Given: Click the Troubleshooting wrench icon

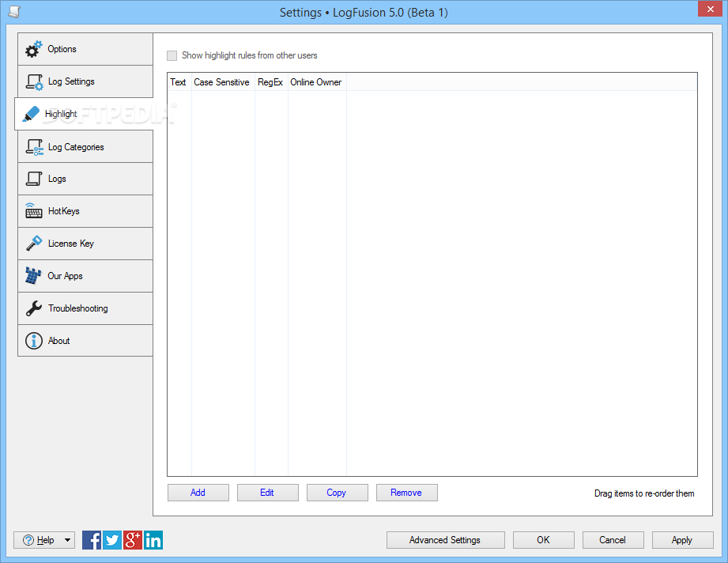Looking at the screenshot, I should click(x=34, y=308).
